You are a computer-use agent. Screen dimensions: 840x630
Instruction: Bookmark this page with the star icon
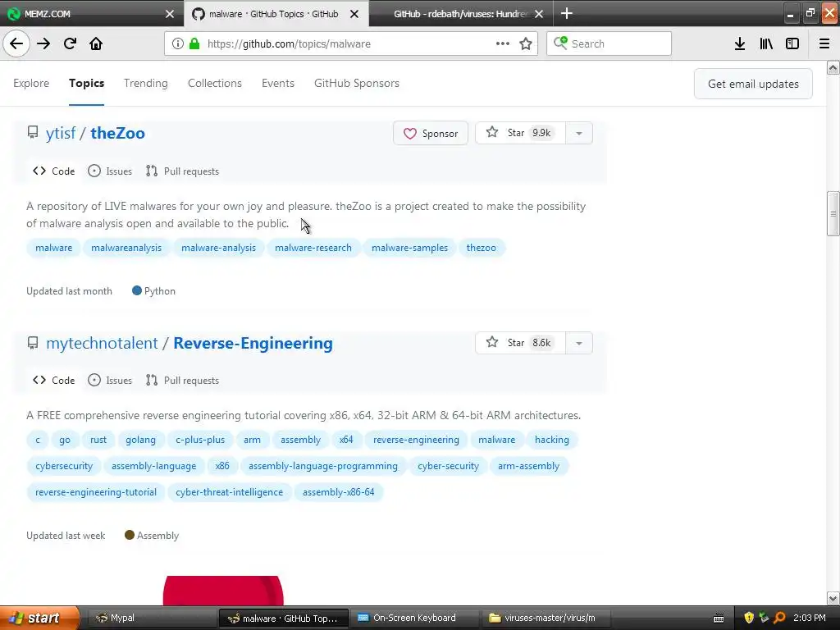pos(526,44)
